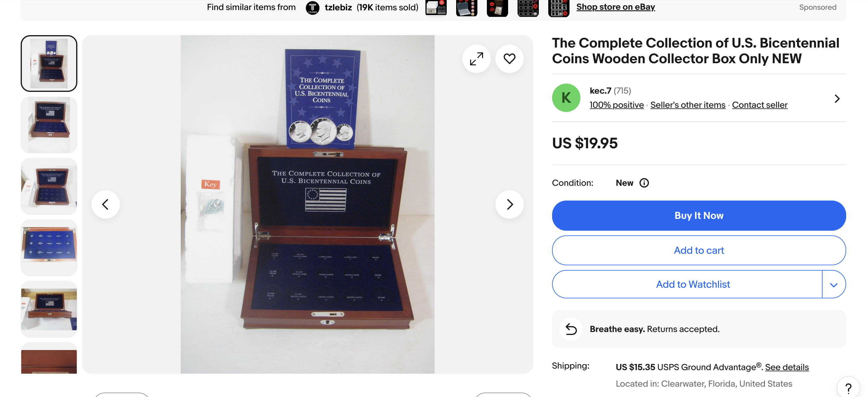Click the tzlebiz store logo icon
This screenshot has height=397, width=868.
[x=312, y=7]
